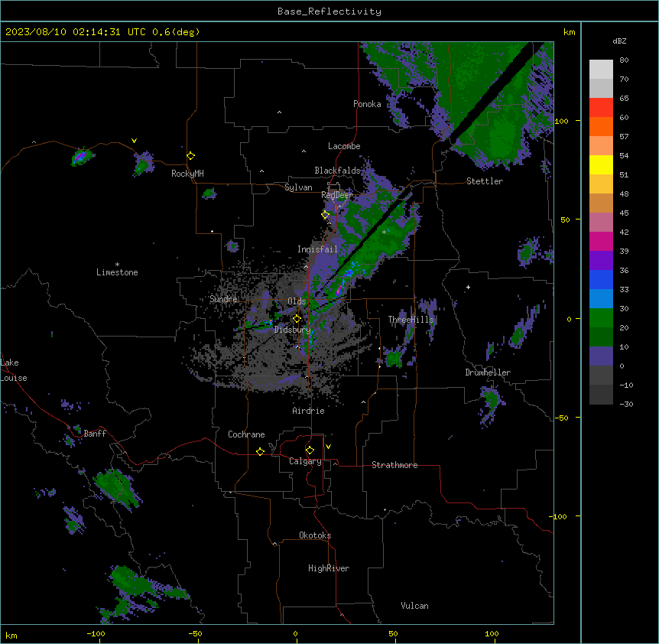Screen dimensions: 659x644
Task: Click the Banff town label
Action: pyautogui.click(x=95, y=434)
